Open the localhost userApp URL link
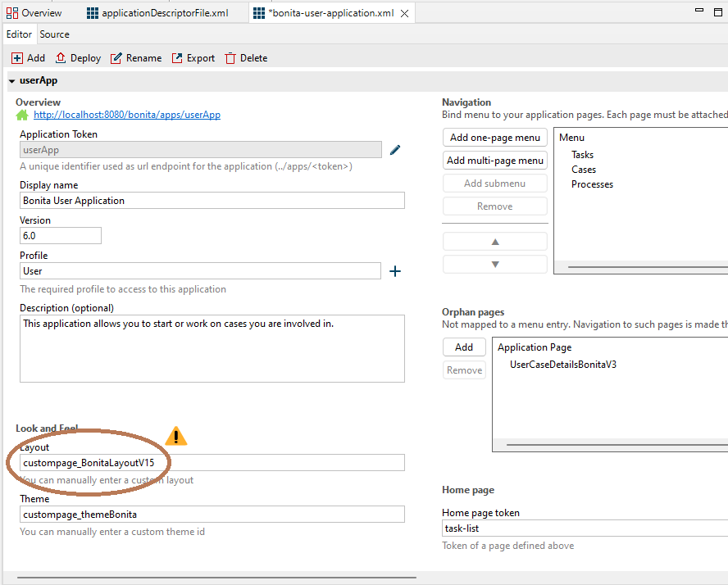This screenshot has height=585, width=728. tap(126, 116)
